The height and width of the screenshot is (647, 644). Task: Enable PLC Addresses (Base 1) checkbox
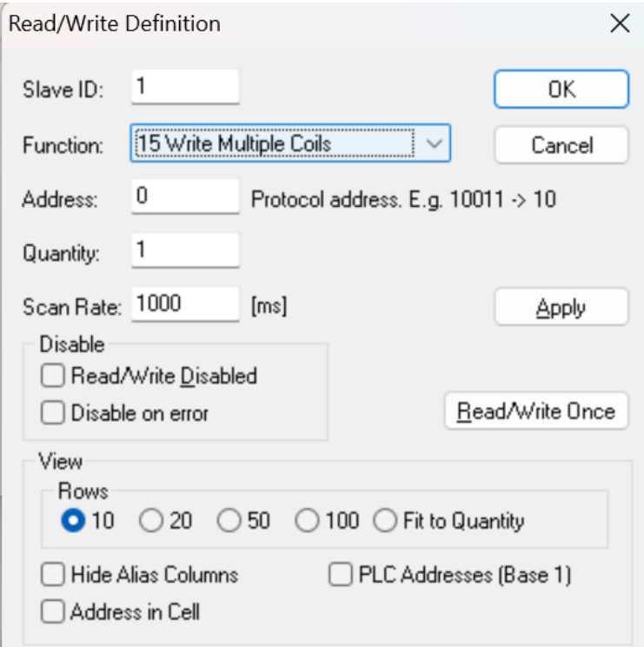(340, 576)
